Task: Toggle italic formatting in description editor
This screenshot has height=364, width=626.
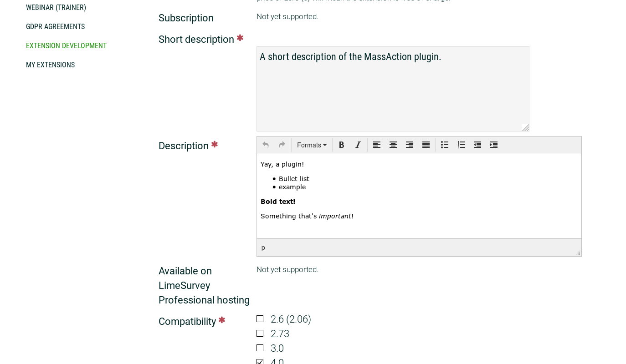Action: coord(358,145)
